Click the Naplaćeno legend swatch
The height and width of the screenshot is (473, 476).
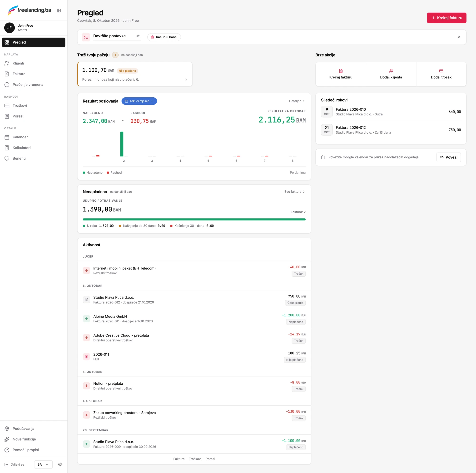[84, 173]
